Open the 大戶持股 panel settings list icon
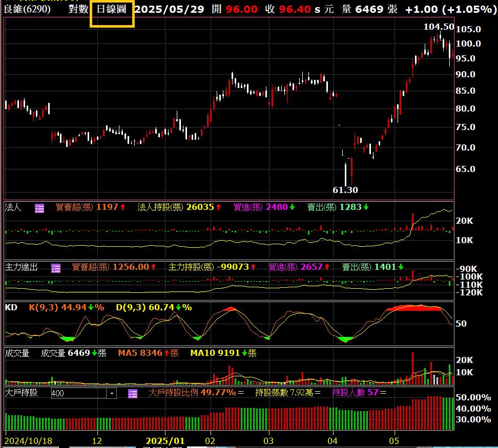 (132, 393)
